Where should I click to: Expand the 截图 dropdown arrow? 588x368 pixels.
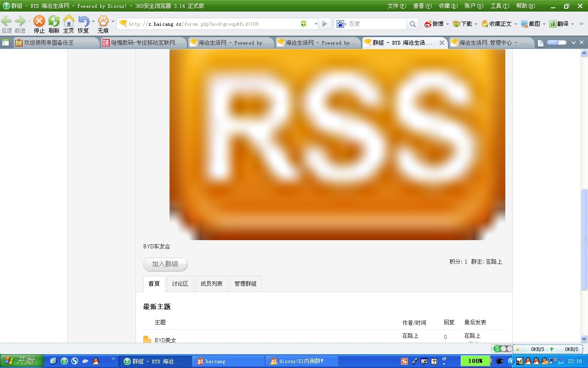tap(544, 24)
